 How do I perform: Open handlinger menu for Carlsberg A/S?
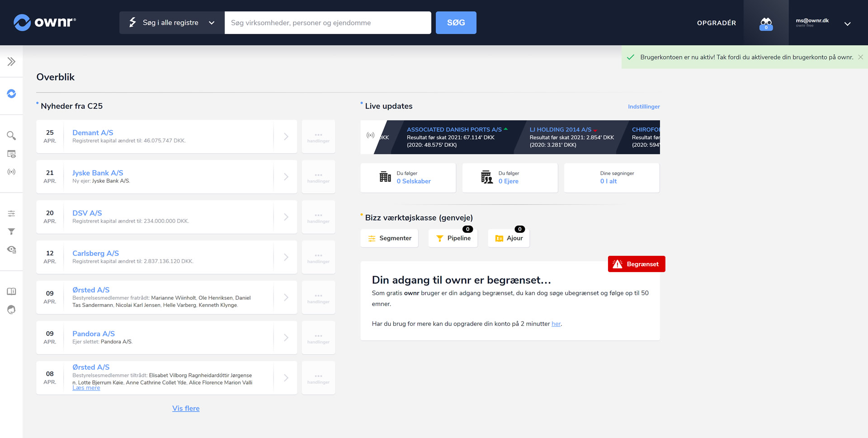318,257
